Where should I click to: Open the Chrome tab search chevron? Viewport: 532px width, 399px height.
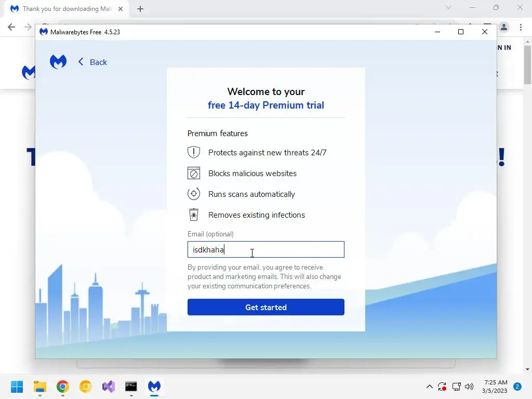pos(448,7)
